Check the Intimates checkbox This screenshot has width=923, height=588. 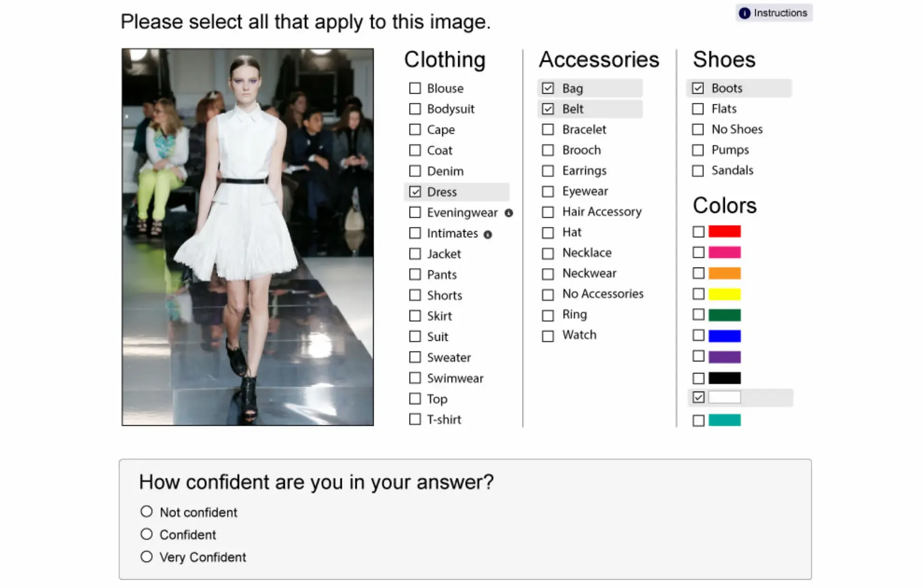point(415,233)
